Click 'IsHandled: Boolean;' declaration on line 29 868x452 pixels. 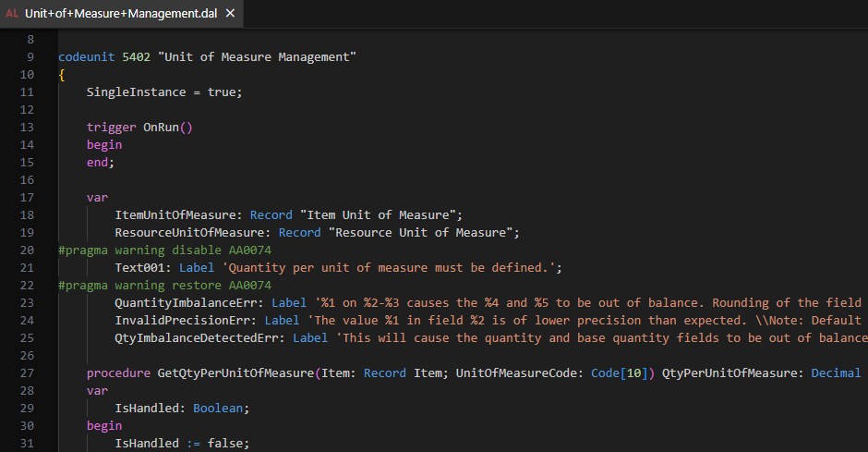(182, 409)
